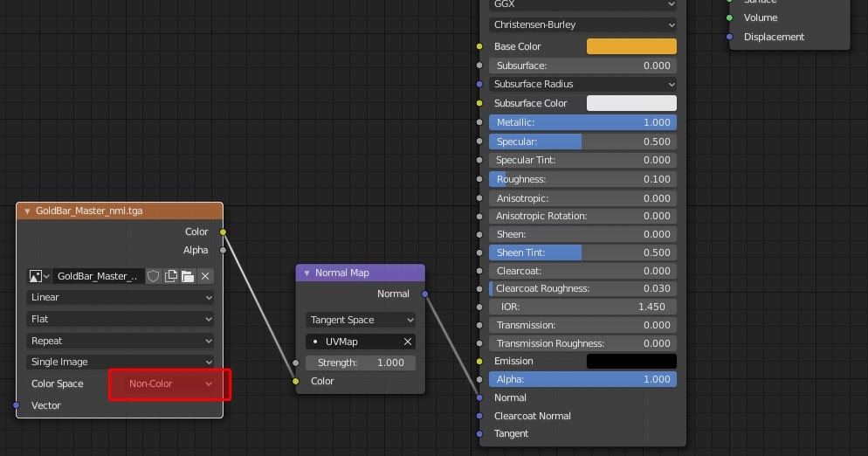
Task: Select the GoldBar_Master_nml.tga node header
Action: (x=120, y=211)
